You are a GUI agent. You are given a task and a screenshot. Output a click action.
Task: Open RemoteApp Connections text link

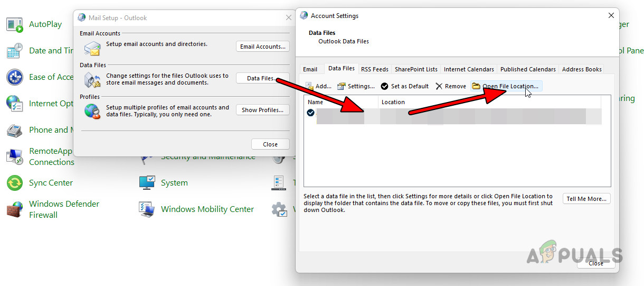52,156
